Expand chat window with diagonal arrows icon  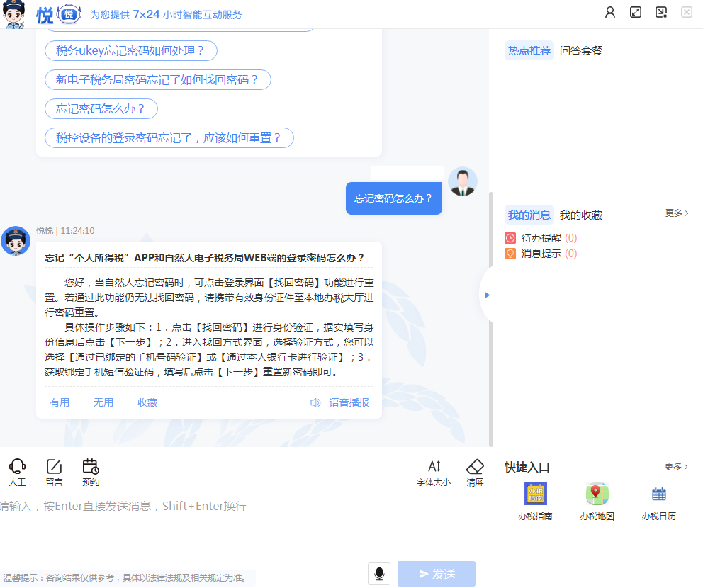point(635,12)
